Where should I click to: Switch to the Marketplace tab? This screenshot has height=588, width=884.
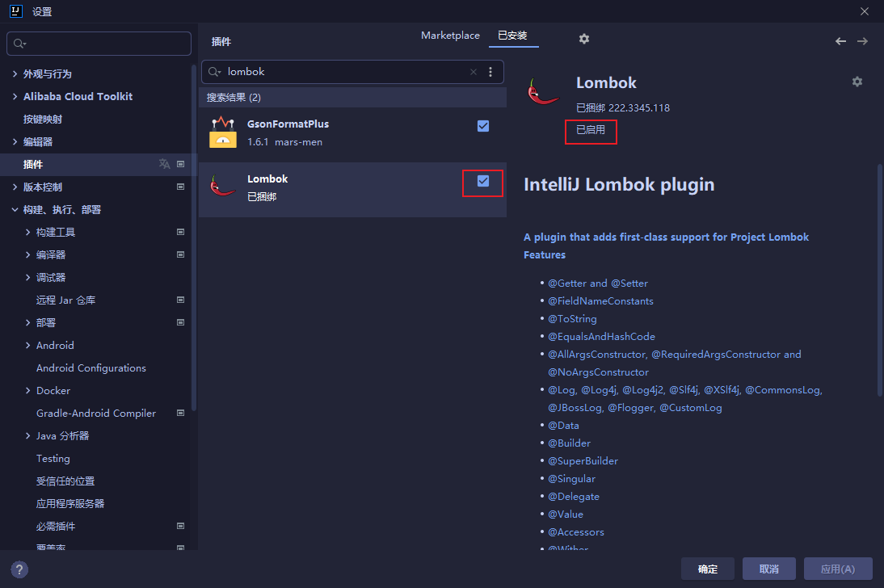pyautogui.click(x=450, y=35)
